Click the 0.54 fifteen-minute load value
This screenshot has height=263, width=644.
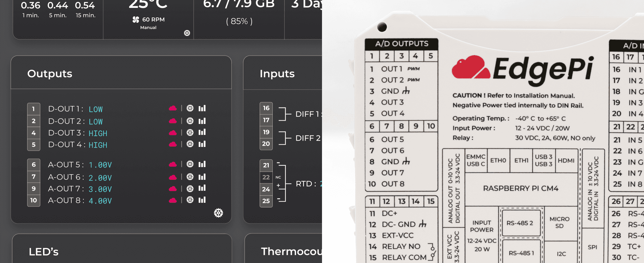pyautogui.click(x=85, y=5)
